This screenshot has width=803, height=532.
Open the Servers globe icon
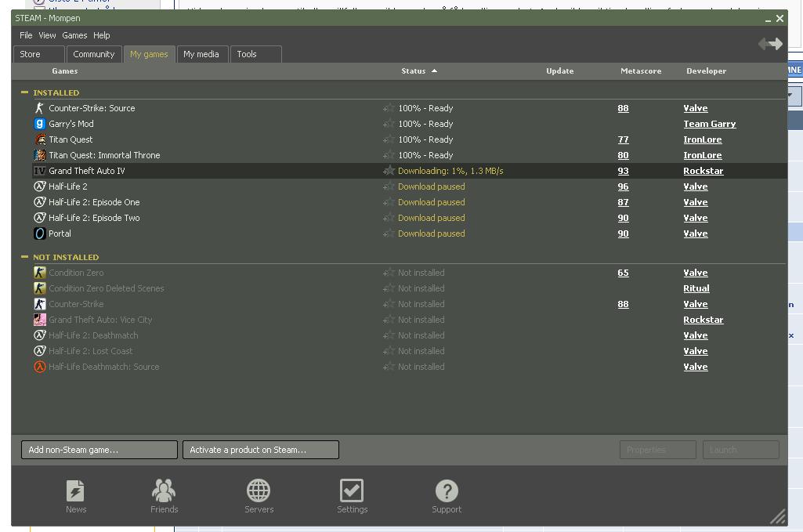pos(259,490)
